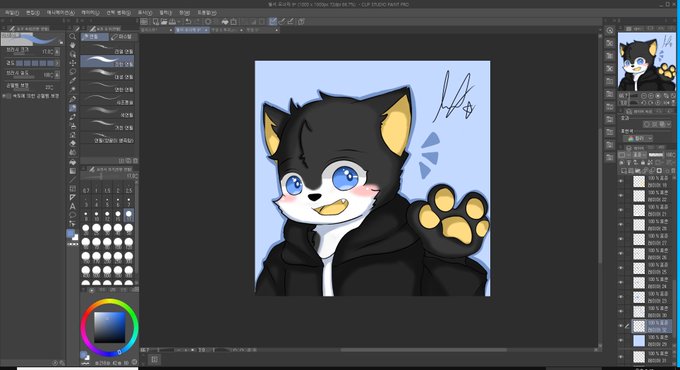
Task: Select the highlighted Pencil tool
Action: (x=72, y=108)
